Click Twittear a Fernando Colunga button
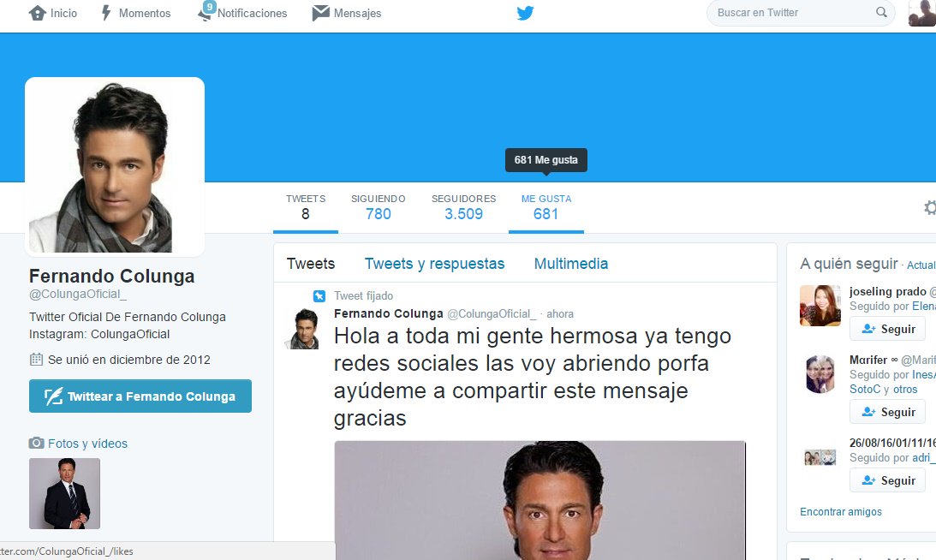The height and width of the screenshot is (560, 936). click(x=140, y=396)
